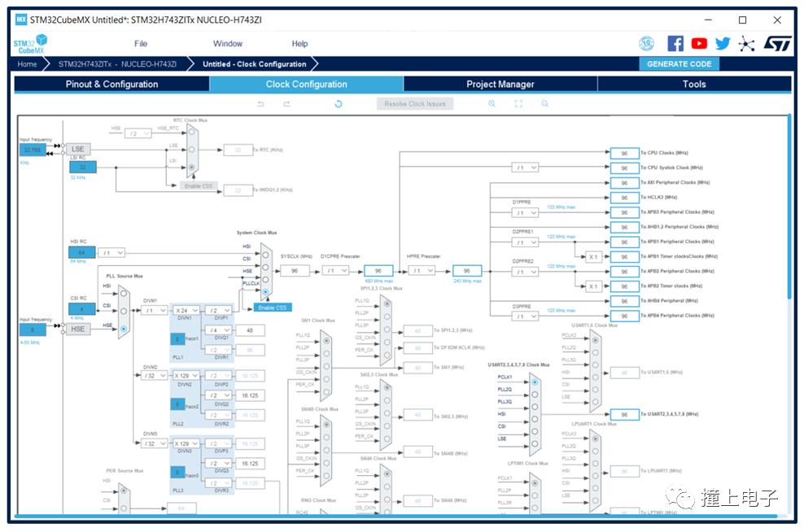Click the LSE input frequency field 32.768
The width and height of the screenshot is (804, 532).
pyautogui.click(x=33, y=150)
